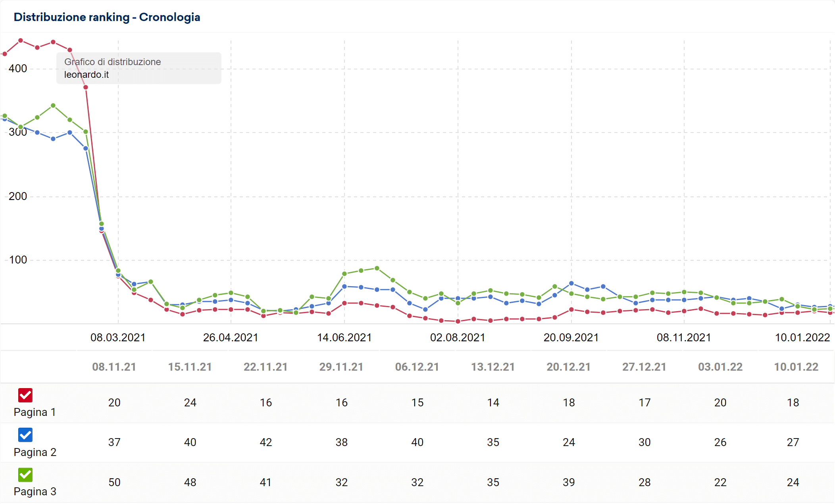Select the 08.11.21 column header
835x504 pixels.
pyautogui.click(x=114, y=367)
